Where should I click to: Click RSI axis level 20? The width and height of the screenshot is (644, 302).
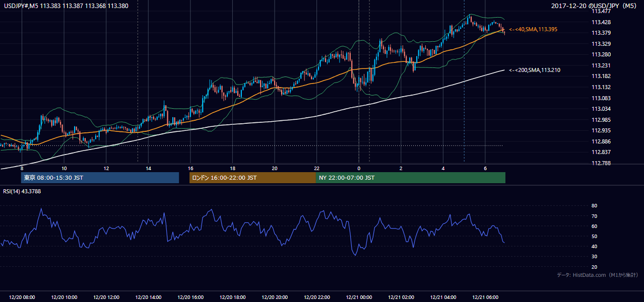[595, 267]
